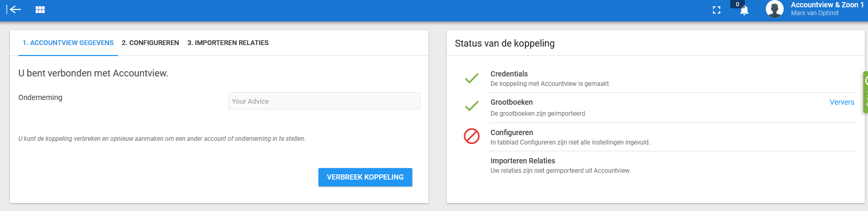
Task: Click the green side tab at right edge
Action: click(x=865, y=92)
